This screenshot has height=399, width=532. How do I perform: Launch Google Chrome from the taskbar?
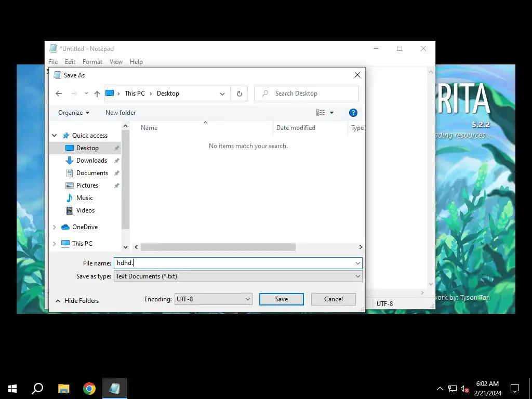click(x=89, y=389)
